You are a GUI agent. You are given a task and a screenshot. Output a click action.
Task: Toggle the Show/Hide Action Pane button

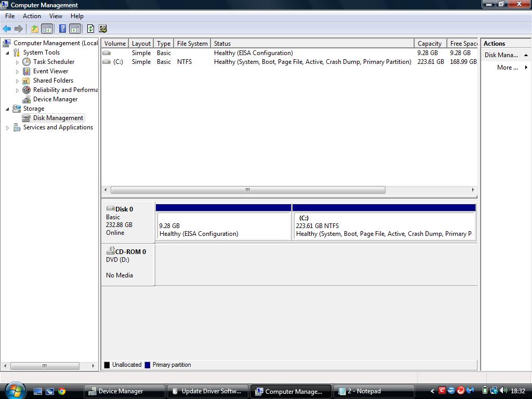click(x=75, y=29)
